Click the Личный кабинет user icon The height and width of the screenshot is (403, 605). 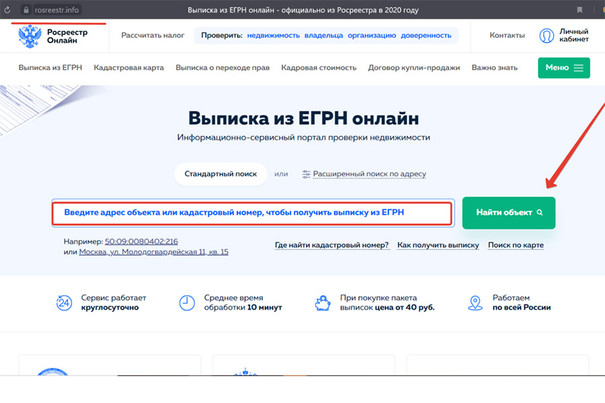click(546, 36)
